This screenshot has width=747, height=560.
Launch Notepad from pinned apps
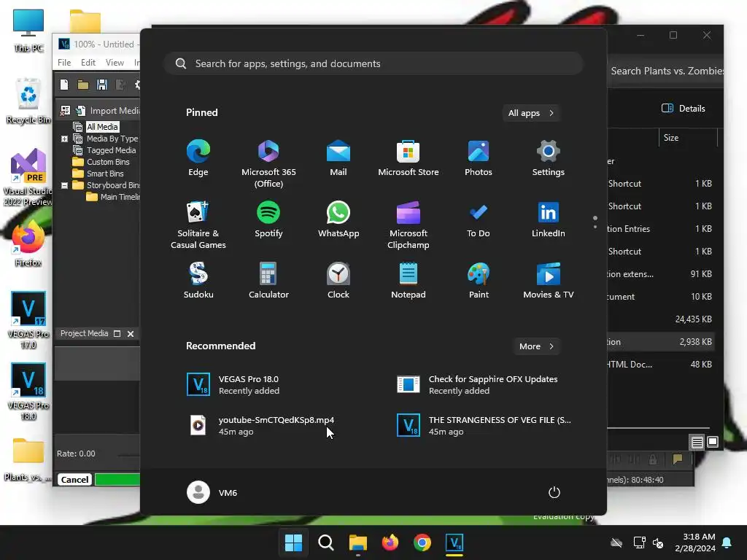pos(409,281)
